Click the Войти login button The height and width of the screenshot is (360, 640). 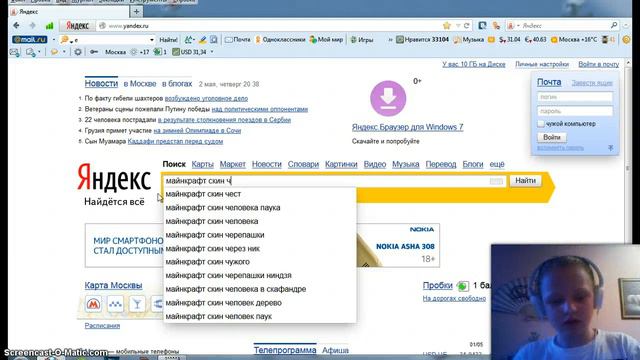tap(551, 137)
